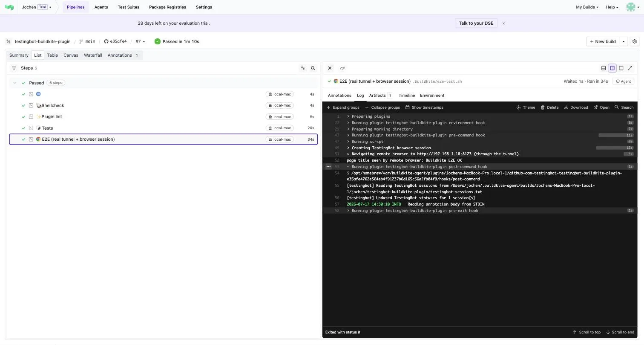The width and height of the screenshot is (644, 345).
Task: Click Talk to your DSE button
Action: [x=476, y=23]
